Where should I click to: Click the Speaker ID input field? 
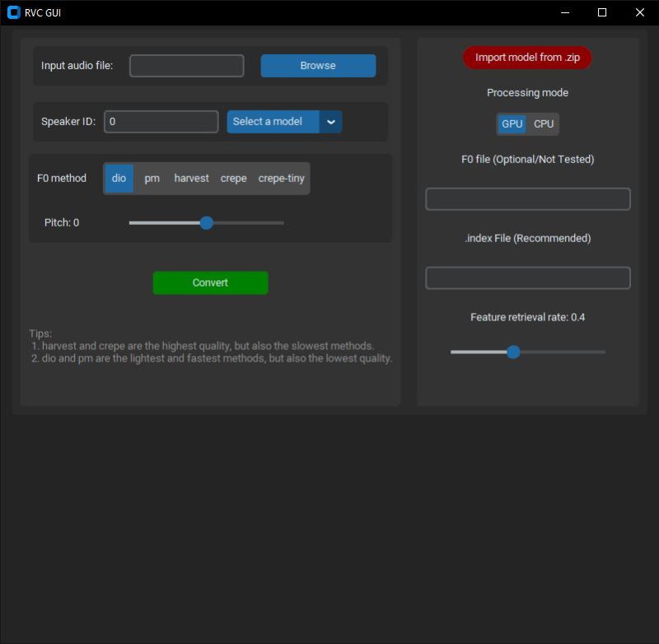coord(161,121)
